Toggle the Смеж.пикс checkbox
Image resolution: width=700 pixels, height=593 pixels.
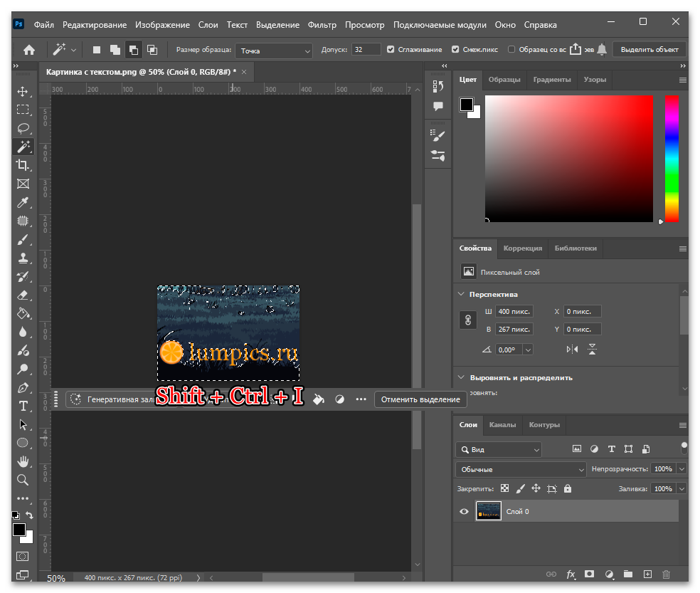pyautogui.click(x=455, y=50)
